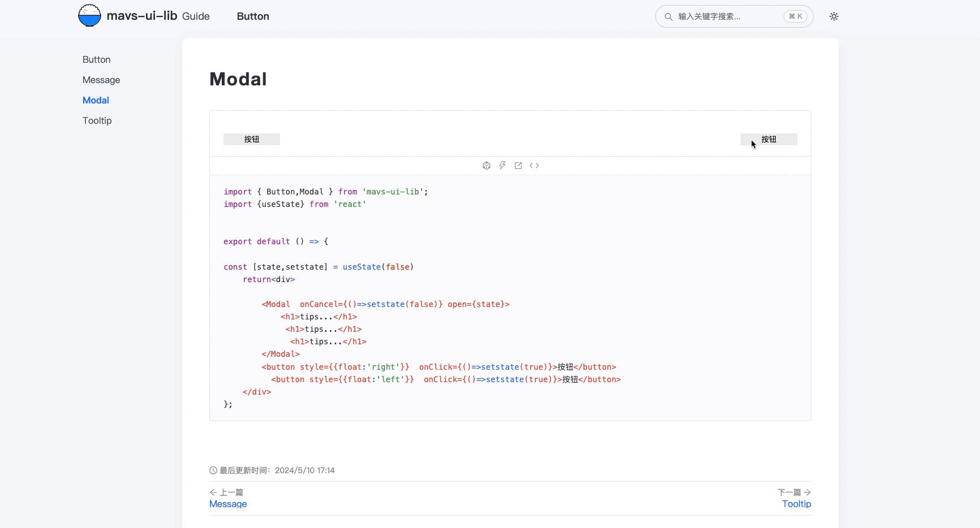The image size is (980, 528).
Task: Click the Guide label in the header
Action: pos(196,16)
